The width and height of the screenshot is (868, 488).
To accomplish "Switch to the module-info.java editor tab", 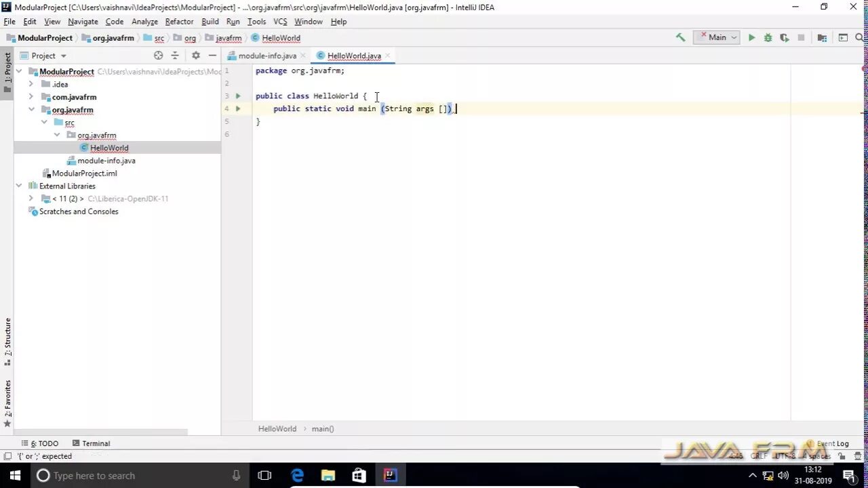I will pyautogui.click(x=267, y=56).
